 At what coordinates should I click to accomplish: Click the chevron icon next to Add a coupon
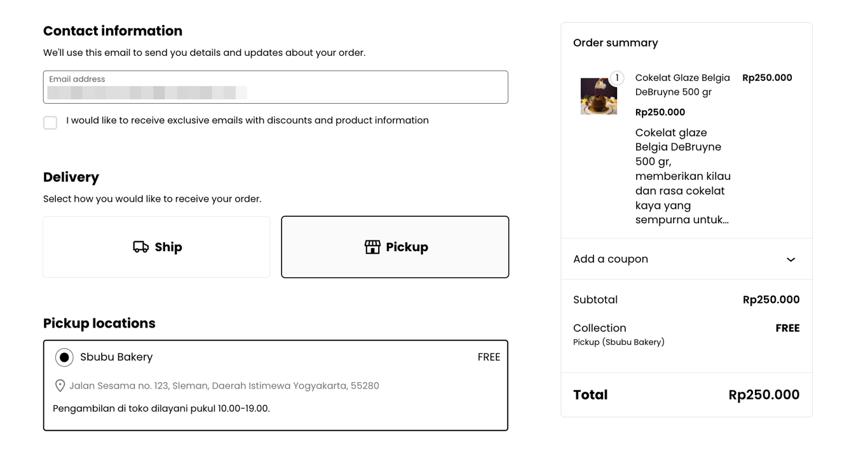[790, 260]
